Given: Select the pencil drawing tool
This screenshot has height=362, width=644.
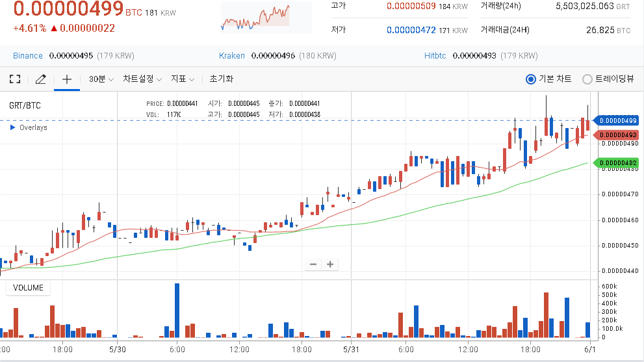Looking at the screenshot, I should point(40,79).
